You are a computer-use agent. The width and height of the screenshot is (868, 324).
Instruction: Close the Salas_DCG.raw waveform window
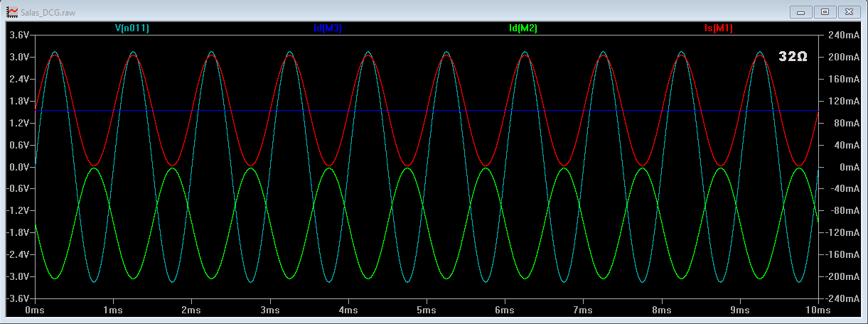click(849, 12)
